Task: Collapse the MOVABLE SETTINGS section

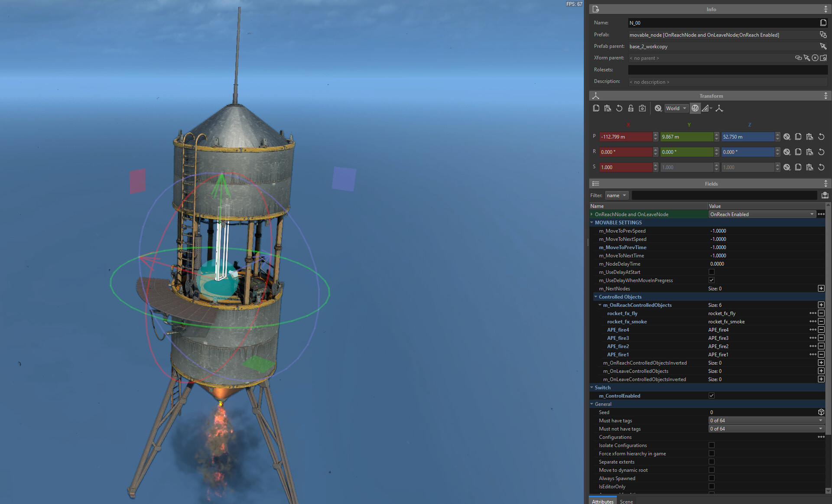Action: pyautogui.click(x=592, y=222)
